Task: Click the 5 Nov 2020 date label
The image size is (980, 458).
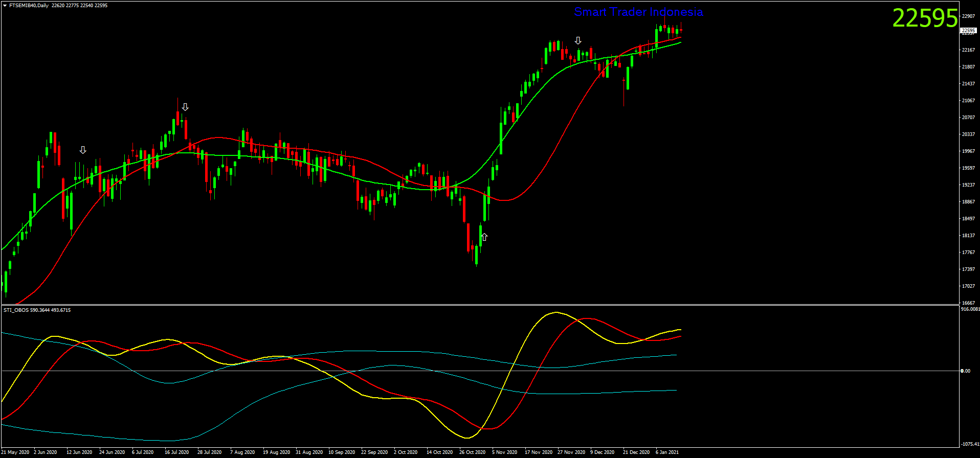Action: click(x=504, y=452)
